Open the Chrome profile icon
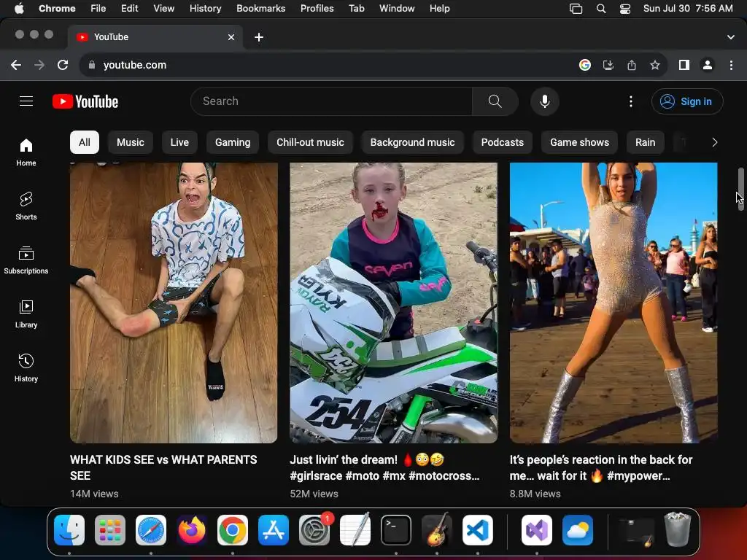The width and height of the screenshot is (747, 560). click(x=708, y=65)
